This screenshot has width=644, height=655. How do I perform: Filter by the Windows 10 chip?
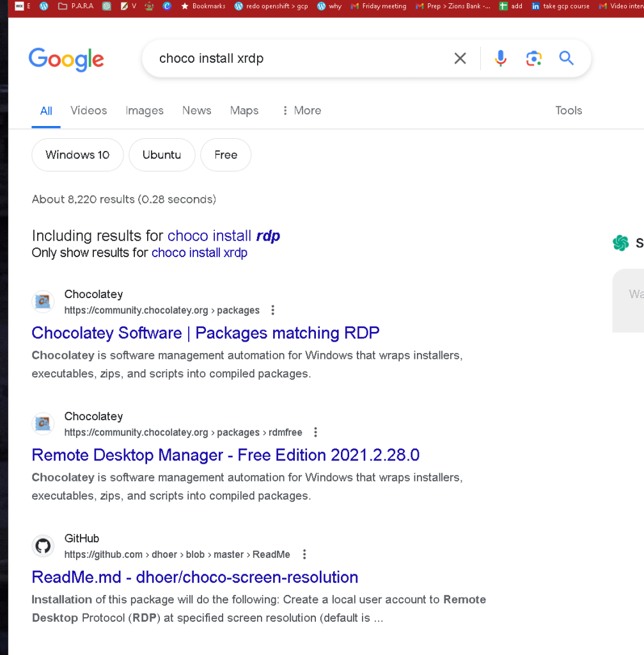point(77,155)
